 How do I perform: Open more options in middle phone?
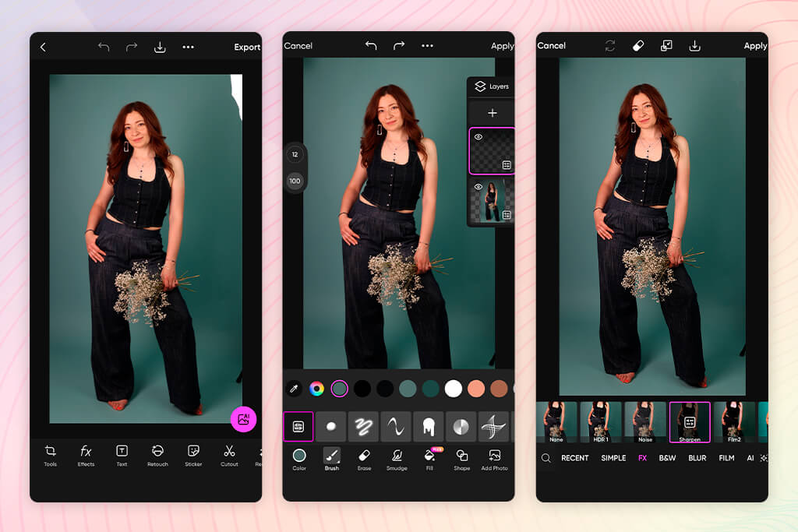tap(428, 46)
